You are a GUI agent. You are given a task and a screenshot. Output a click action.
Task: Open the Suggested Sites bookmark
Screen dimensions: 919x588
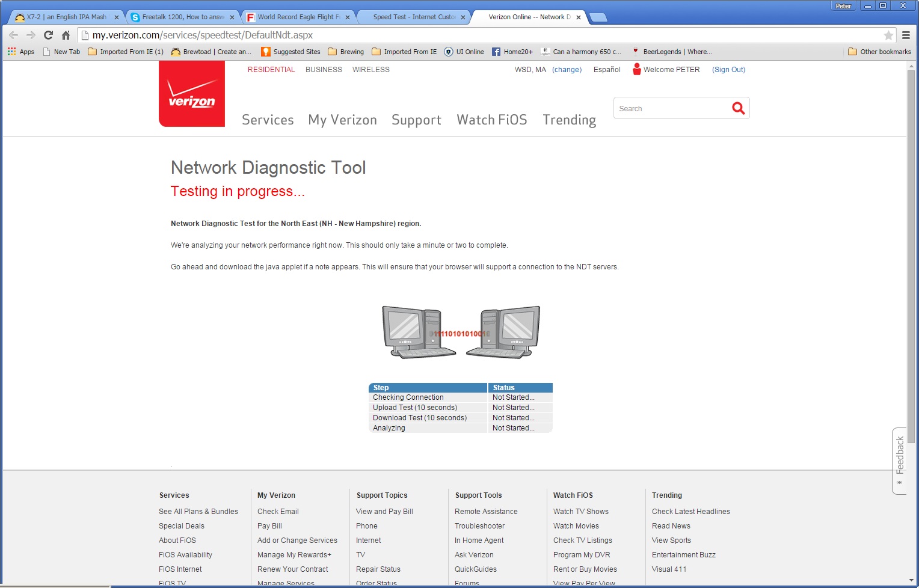pyautogui.click(x=290, y=52)
